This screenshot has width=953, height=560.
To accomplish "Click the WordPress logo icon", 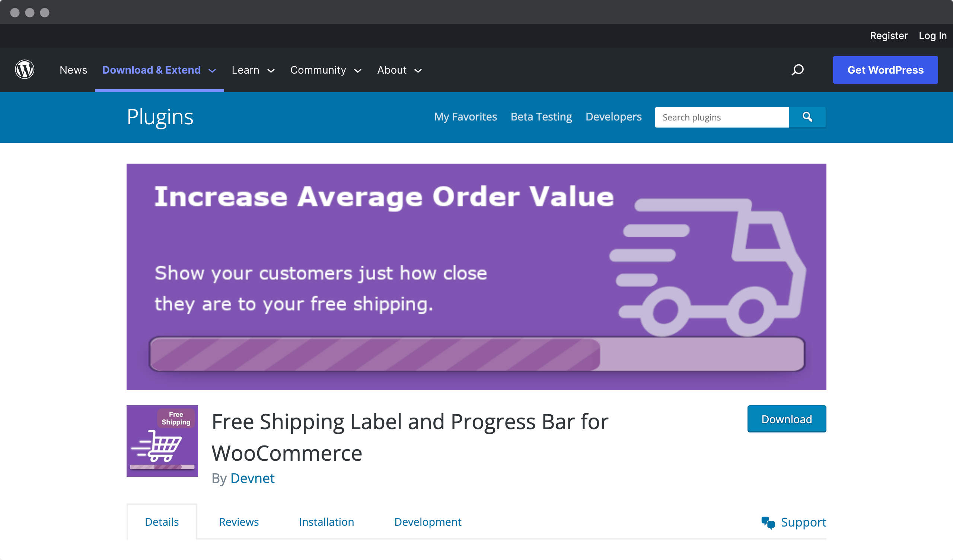I will tap(25, 70).
